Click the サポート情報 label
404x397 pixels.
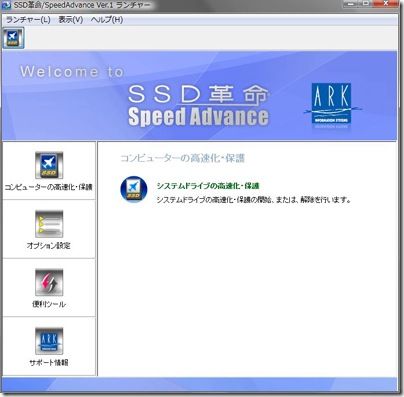pos(49,362)
